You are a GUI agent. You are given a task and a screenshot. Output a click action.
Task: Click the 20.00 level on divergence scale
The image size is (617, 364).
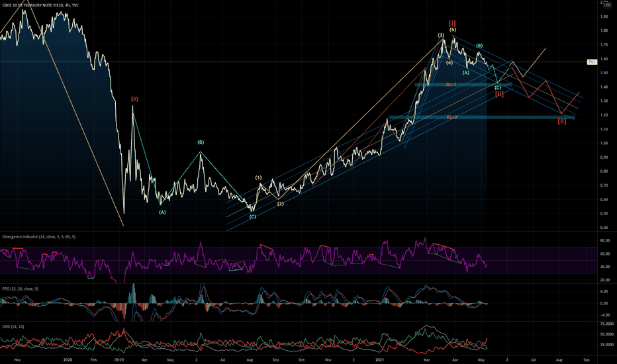click(x=605, y=280)
